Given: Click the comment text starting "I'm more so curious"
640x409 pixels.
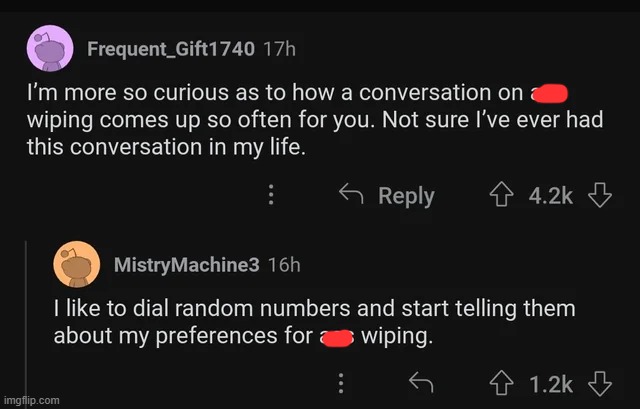Looking at the screenshot, I should coord(280,119).
